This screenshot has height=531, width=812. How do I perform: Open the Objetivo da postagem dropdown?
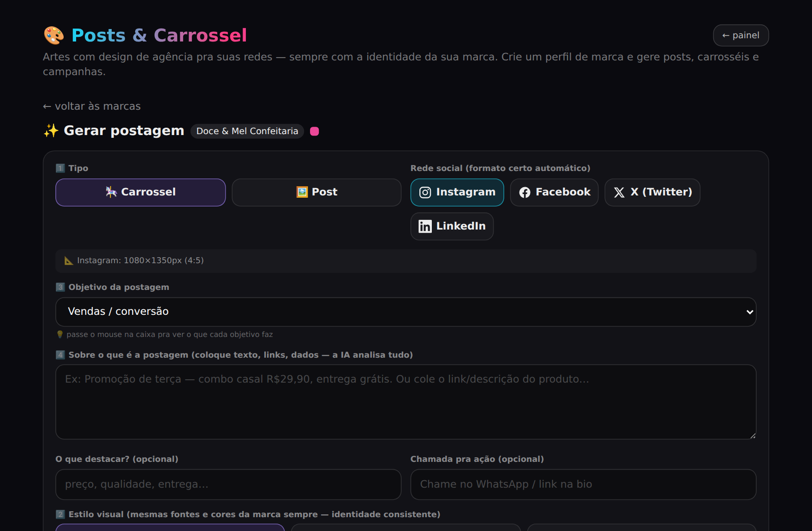(406, 312)
